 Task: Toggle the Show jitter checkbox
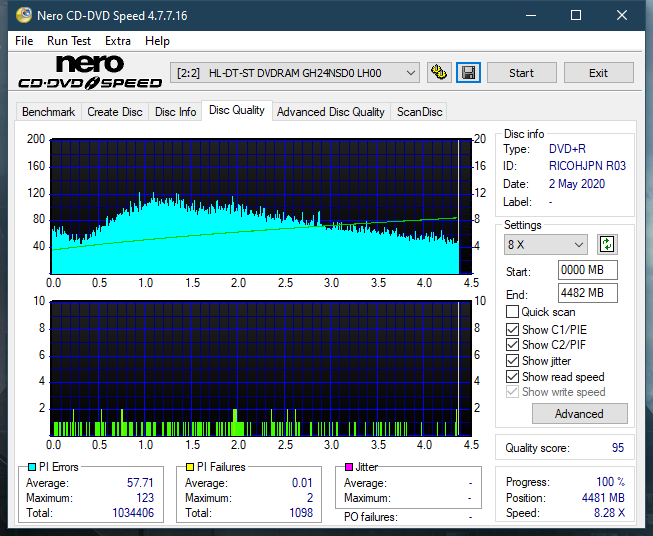tap(512, 361)
